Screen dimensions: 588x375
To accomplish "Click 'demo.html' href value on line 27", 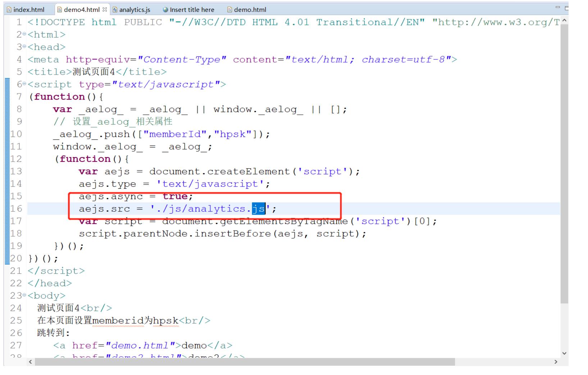I will (x=140, y=346).
